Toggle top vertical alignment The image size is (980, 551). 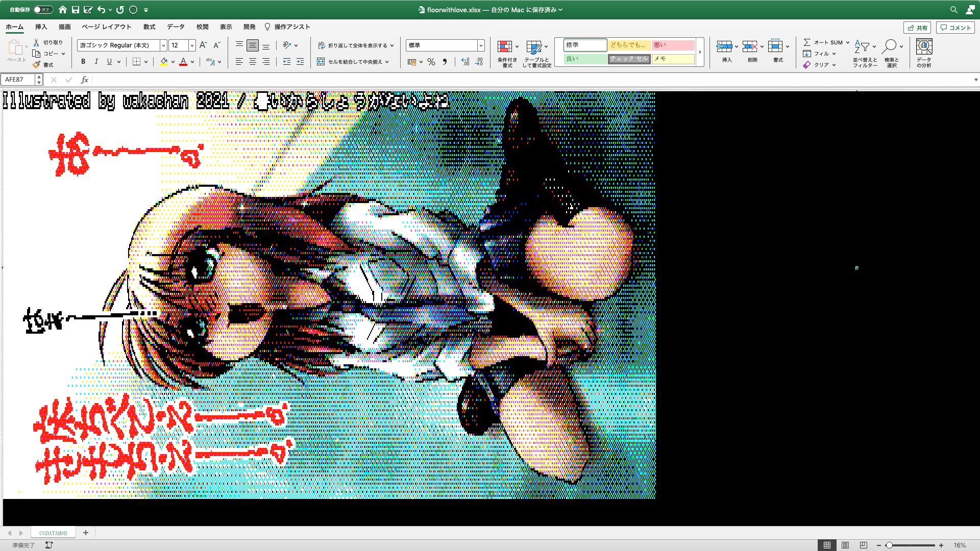pos(239,45)
